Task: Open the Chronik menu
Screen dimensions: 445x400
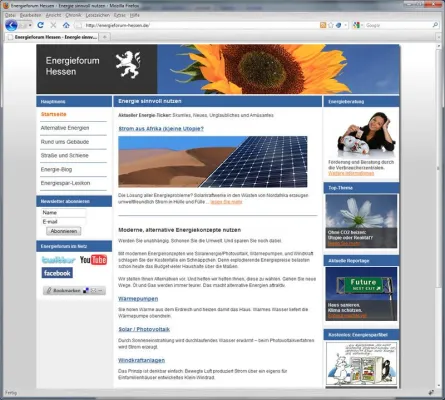Action: click(x=73, y=15)
